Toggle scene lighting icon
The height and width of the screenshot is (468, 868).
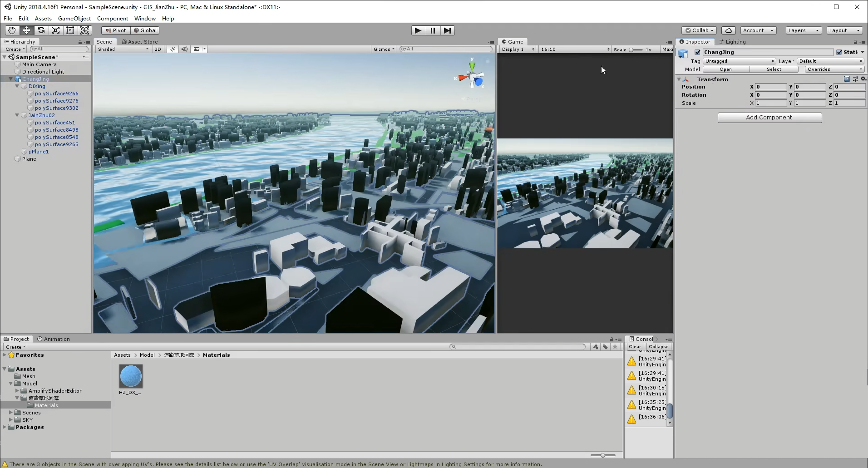coord(173,49)
